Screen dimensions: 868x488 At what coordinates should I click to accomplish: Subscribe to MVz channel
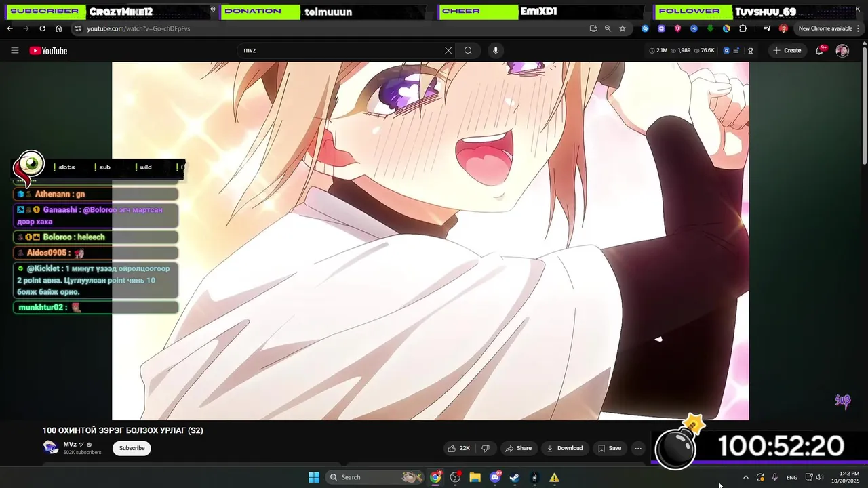[x=132, y=448]
